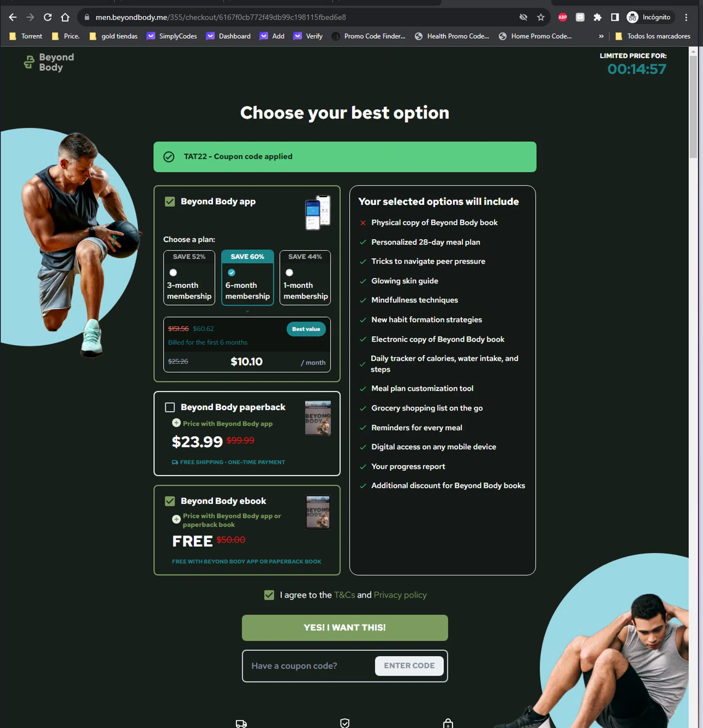Open the gray extension icon beside ABP
Screen dimensions: 703x728
click(580, 17)
